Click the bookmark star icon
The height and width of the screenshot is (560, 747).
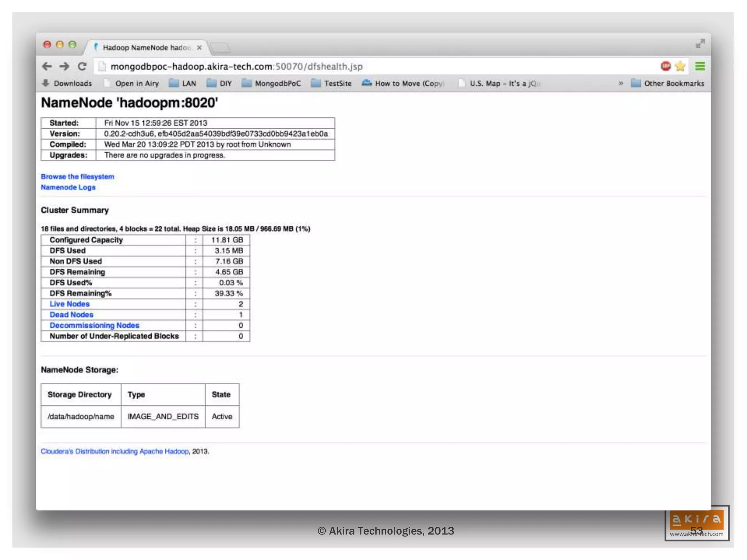(680, 66)
